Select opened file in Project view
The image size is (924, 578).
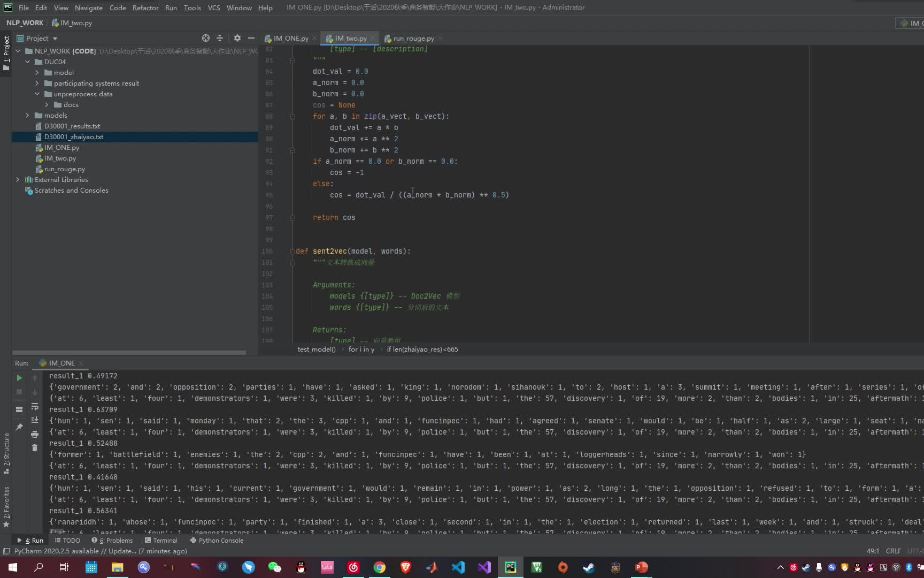click(x=205, y=38)
